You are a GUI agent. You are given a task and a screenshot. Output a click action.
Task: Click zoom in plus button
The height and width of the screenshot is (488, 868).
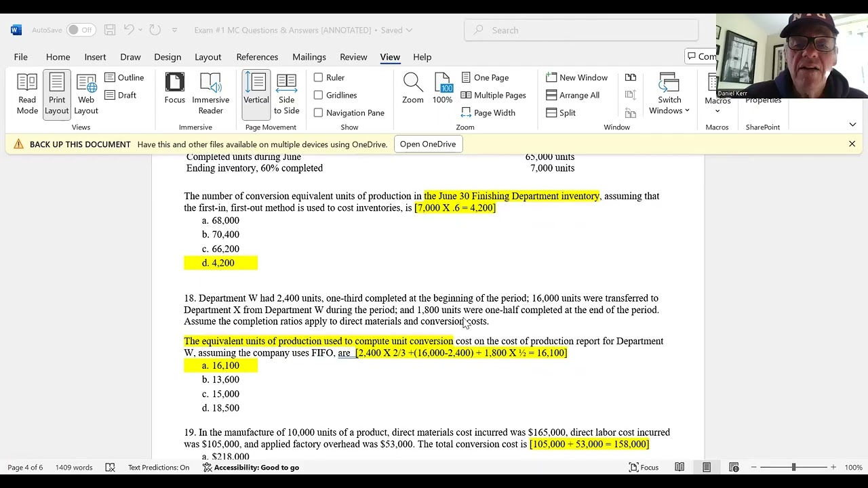pos(833,467)
